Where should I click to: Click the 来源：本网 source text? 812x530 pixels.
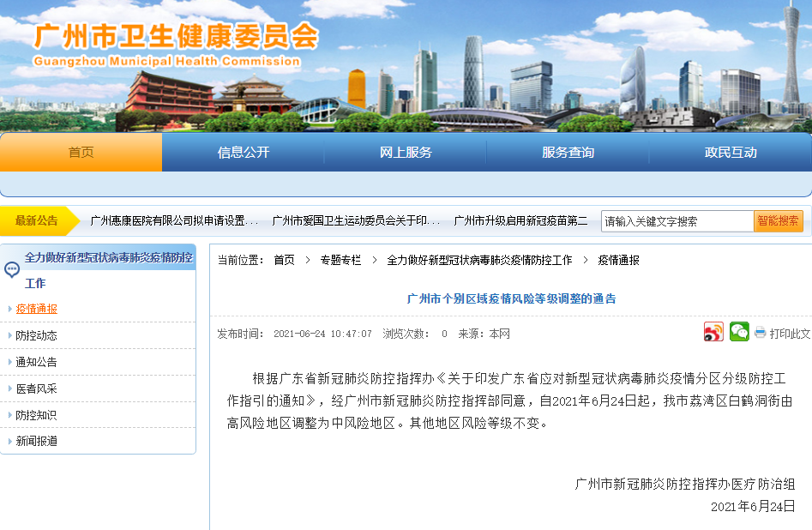(484, 334)
